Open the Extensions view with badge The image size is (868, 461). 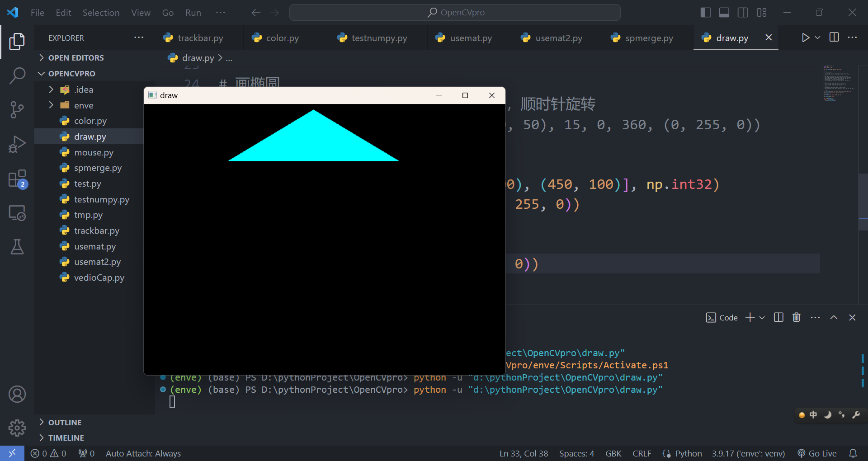pos(17,179)
